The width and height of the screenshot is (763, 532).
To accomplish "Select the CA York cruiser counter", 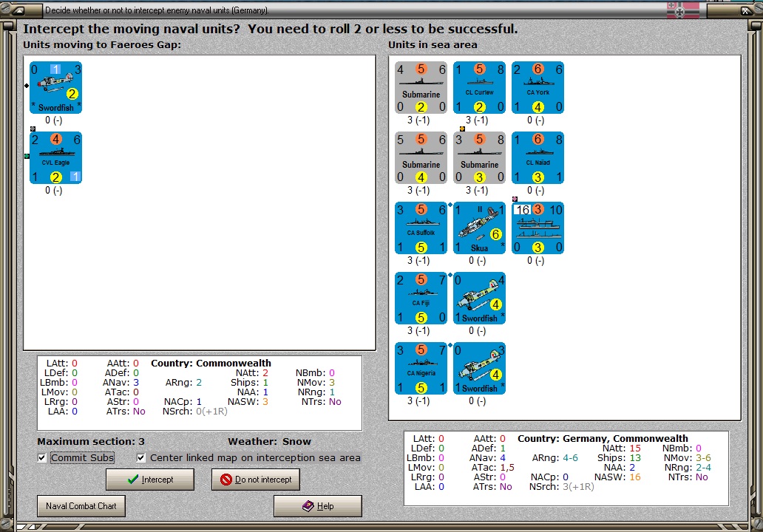I will [x=538, y=87].
